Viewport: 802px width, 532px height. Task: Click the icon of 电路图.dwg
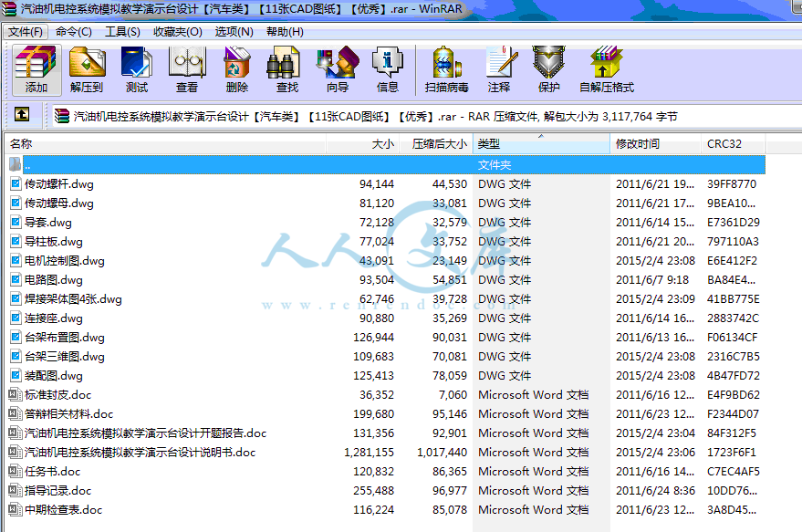tap(16, 279)
